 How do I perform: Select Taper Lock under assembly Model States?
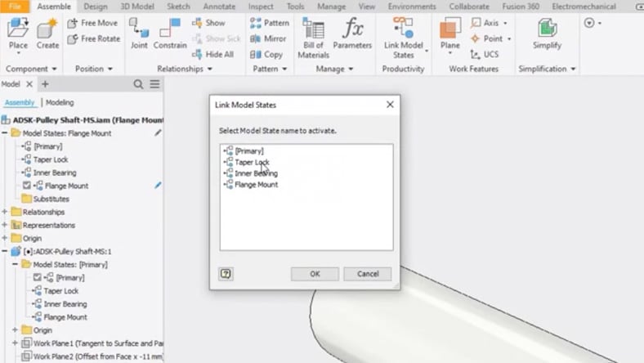(51, 159)
